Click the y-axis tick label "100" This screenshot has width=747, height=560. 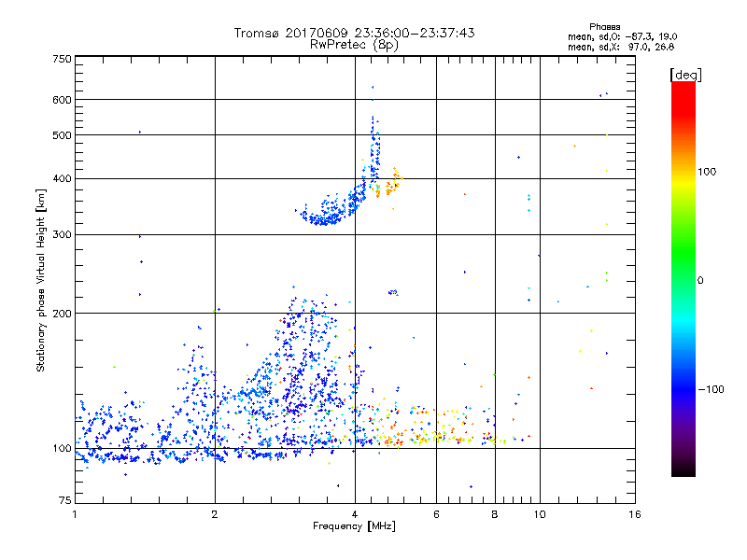(62, 449)
